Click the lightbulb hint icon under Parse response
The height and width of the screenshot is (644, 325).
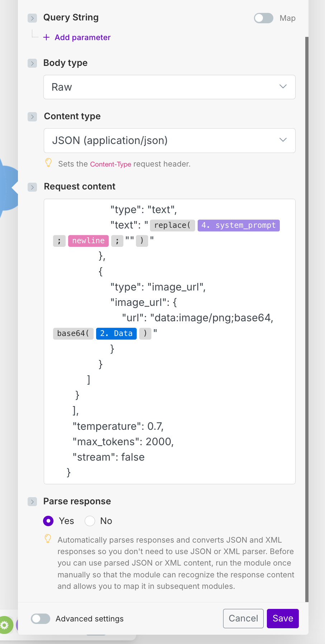[48, 539]
